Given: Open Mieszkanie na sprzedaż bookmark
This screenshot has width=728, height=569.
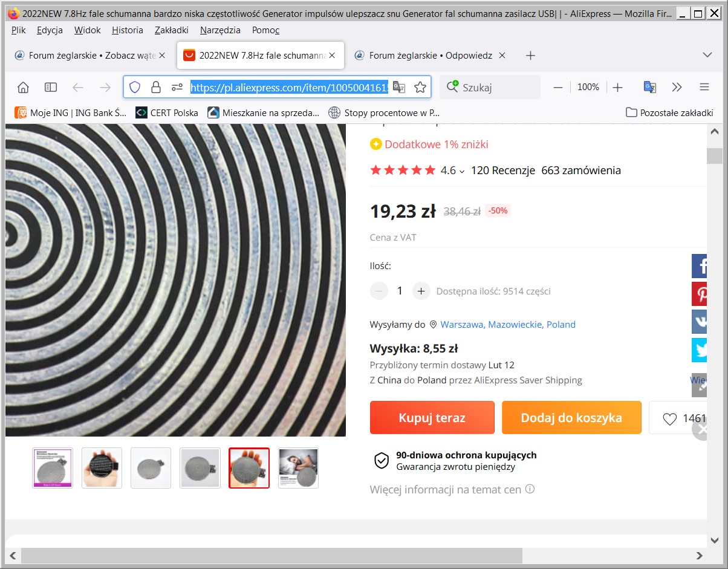Looking at the screenshot, I should click(264, 112).
